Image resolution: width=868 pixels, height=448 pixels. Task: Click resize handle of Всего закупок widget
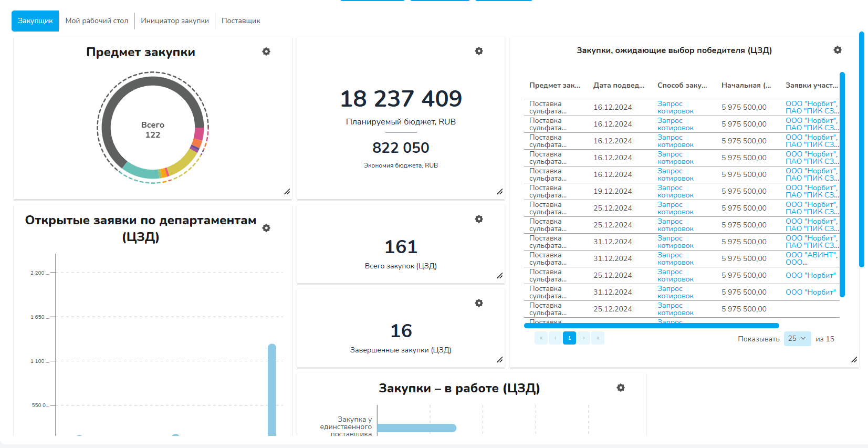pyautogui.click(x=499, y=276)
